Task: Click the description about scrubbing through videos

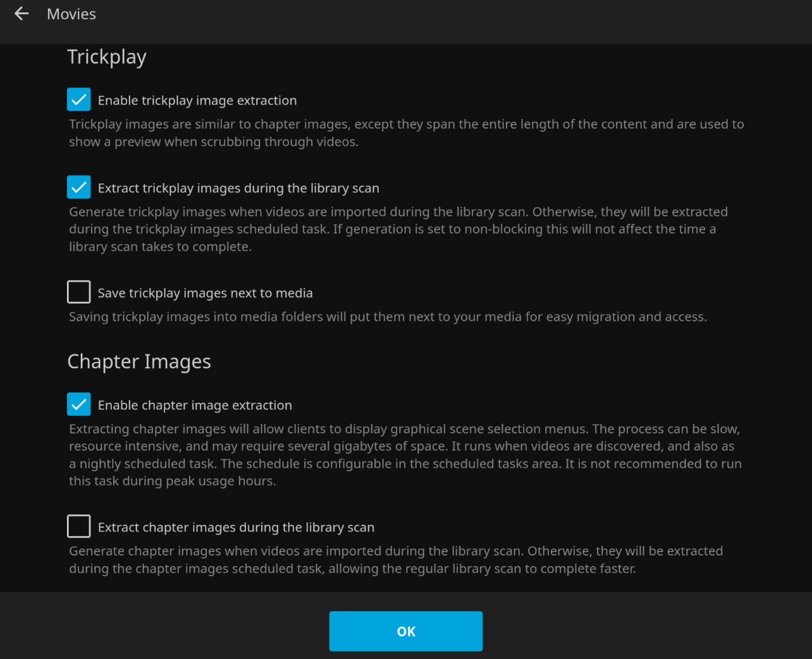Action: point(406,133)
